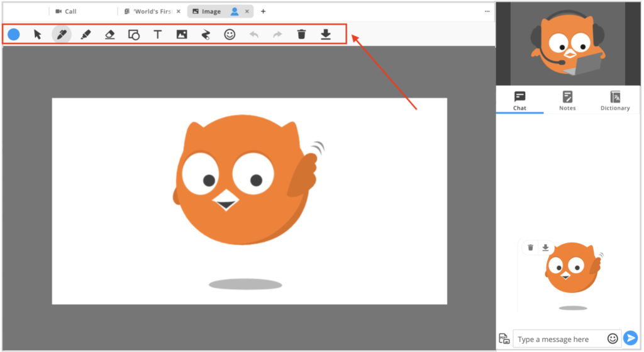Open the three-dot more options menu
This screenshot has width=644, height=352.
tap(487, 11)
